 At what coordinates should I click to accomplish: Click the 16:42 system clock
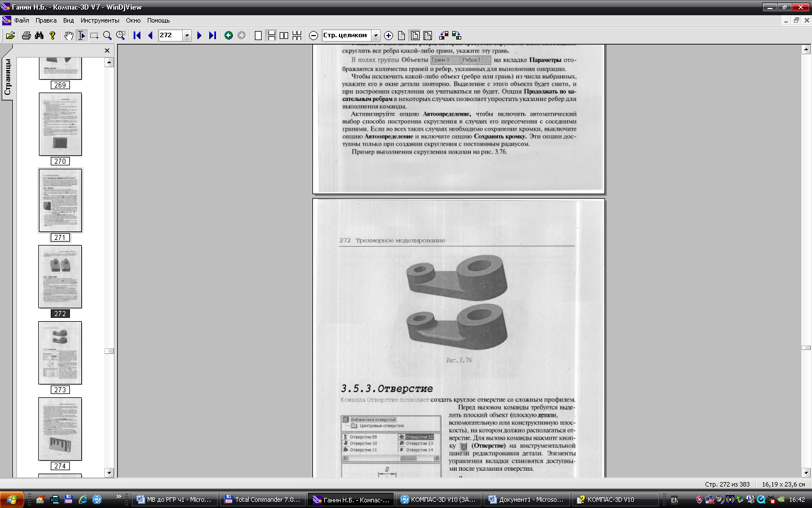(x=797, y=500)
